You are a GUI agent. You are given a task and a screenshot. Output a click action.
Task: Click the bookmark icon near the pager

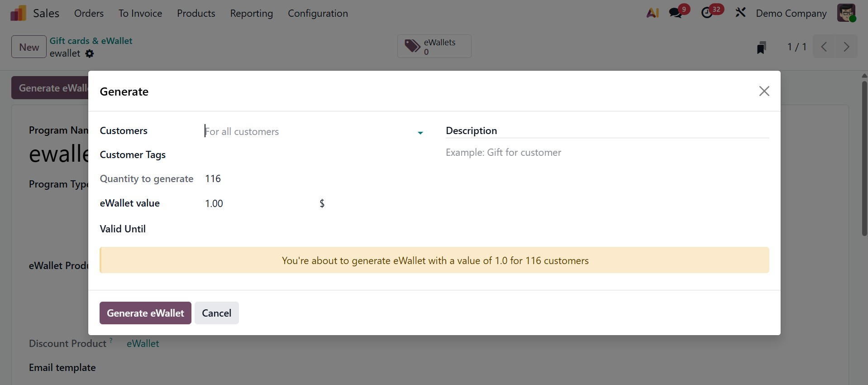tap(761, 47)
